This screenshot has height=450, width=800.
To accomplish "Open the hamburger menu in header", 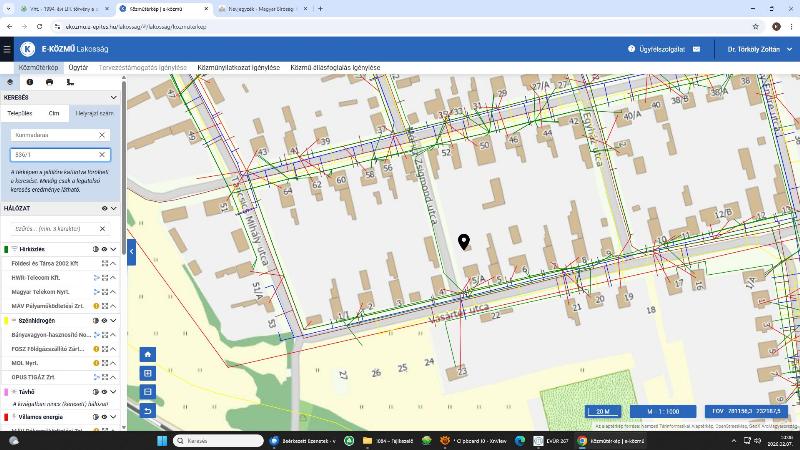I will tap(8, 49).
